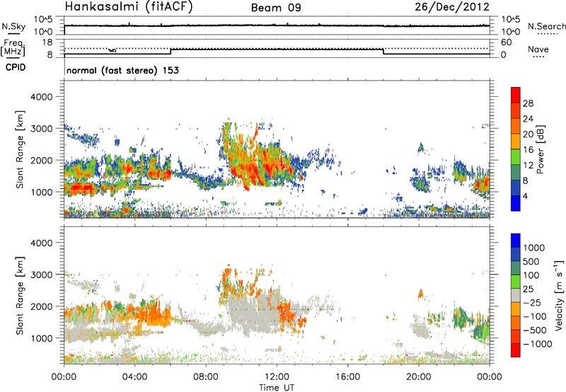Click the "1000" range tick on velocity panel
566x392 pixels.
tap(42, 338)
